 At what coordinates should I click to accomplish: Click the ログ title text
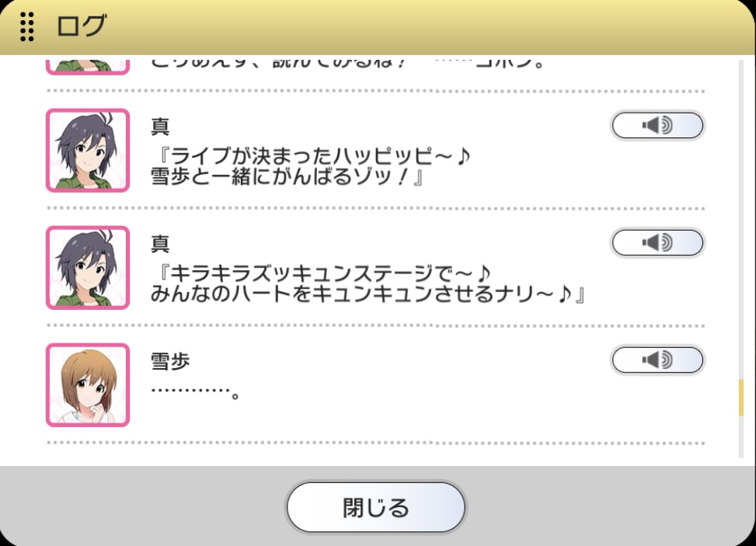[81, 26]
